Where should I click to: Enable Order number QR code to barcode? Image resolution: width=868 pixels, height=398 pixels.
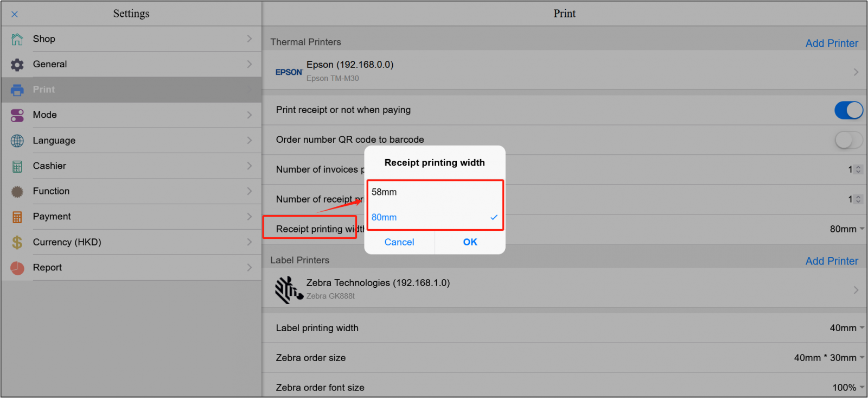pos(848,140)
